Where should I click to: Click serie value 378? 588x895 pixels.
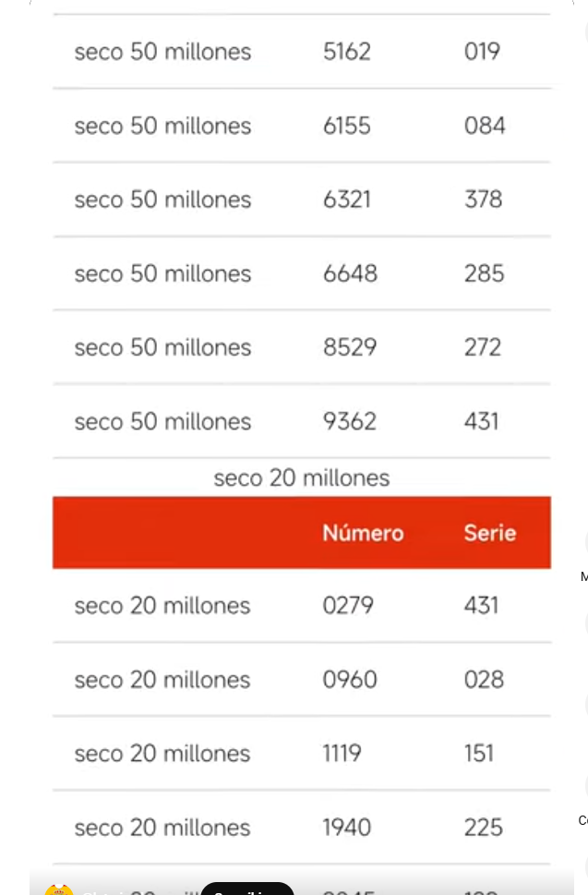(x=483, y=200)
